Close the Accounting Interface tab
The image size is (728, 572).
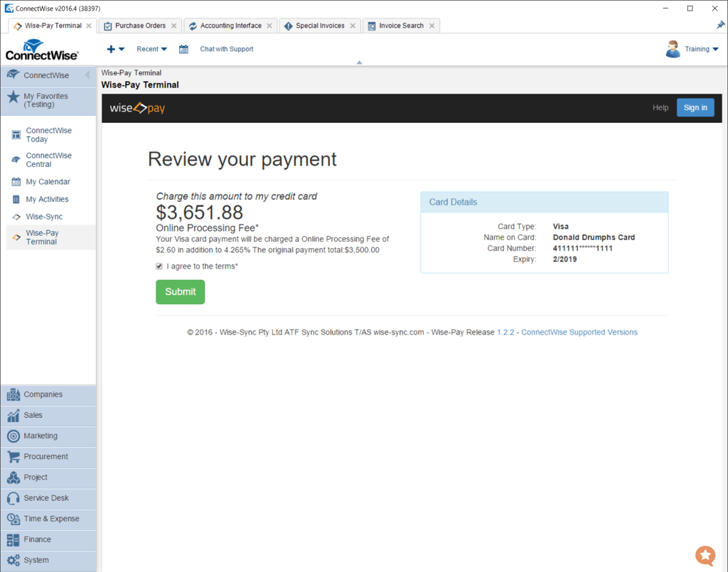(x=269, y=26)
